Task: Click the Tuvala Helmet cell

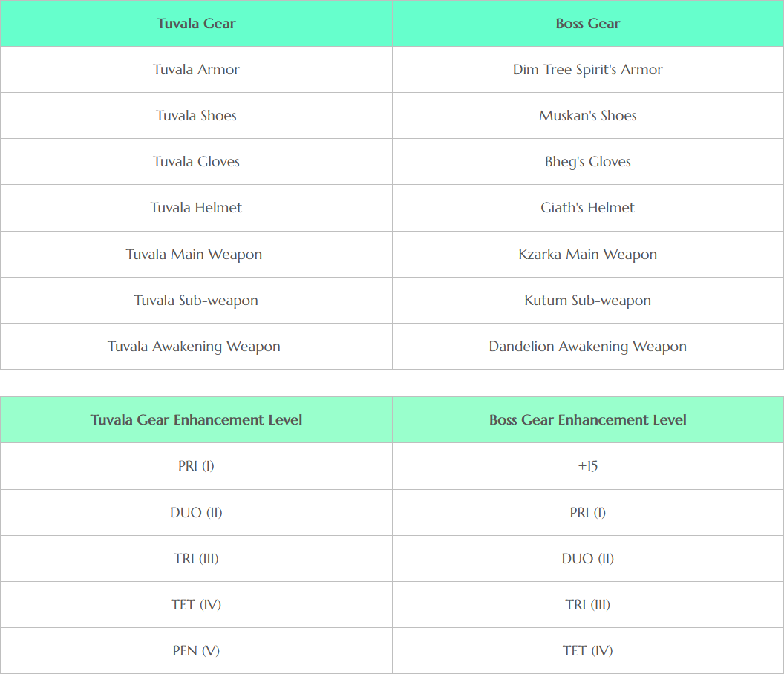Action: [x=196, y=208]
